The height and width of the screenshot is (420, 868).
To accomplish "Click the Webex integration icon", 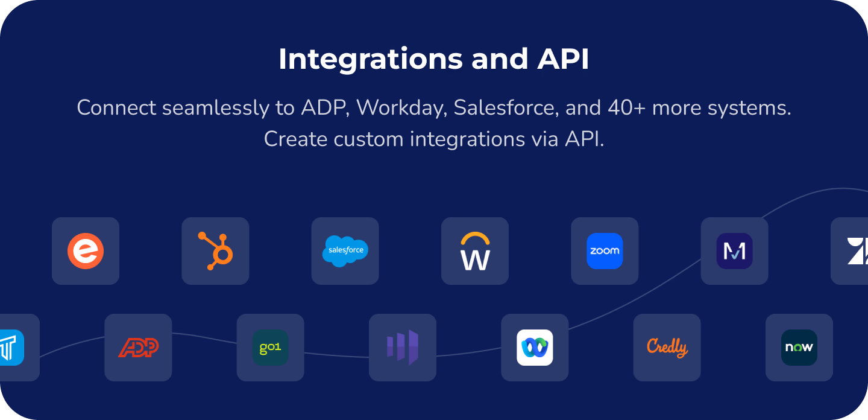I will [535, 348].
